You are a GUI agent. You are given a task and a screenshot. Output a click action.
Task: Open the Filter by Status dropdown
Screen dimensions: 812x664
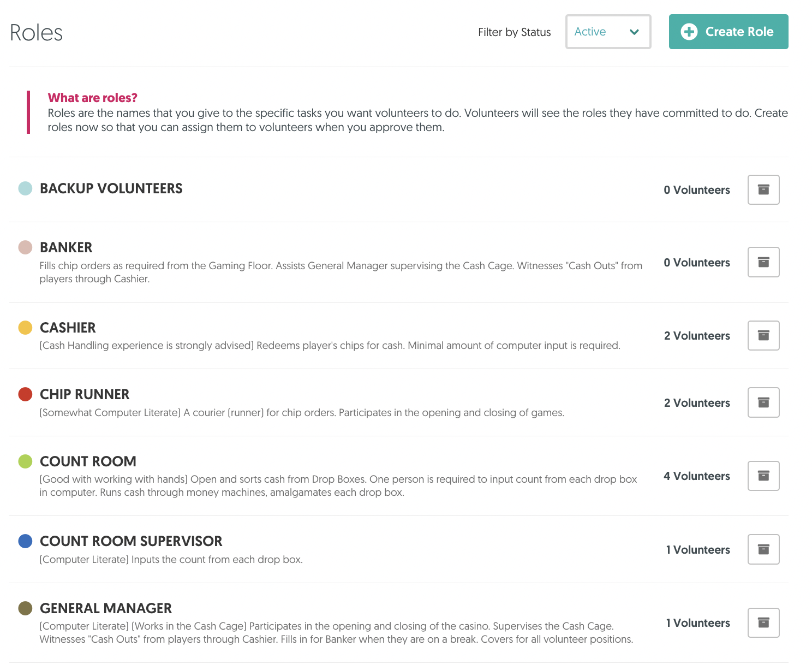pos(608,32)
